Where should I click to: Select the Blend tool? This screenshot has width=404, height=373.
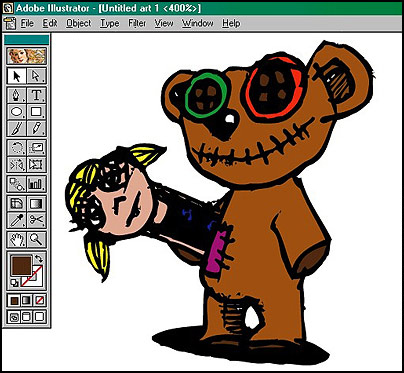[x=17, y=184]
